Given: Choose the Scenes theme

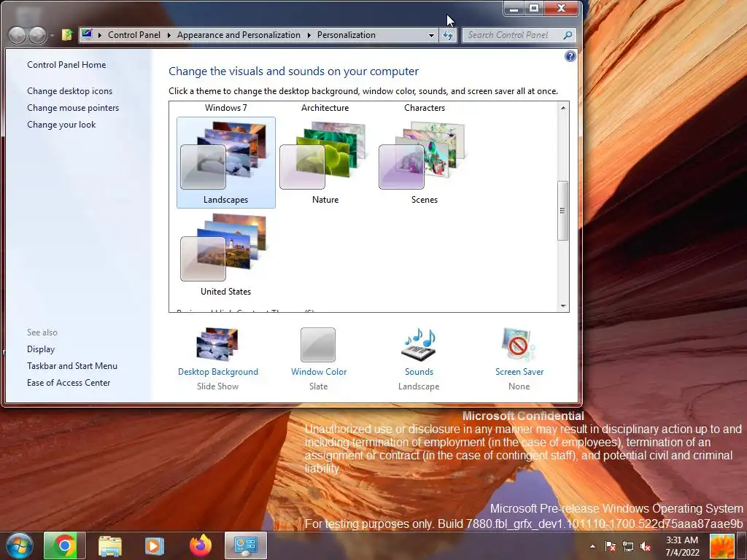Looking at the screenshot, I should [x=424, y=163].
